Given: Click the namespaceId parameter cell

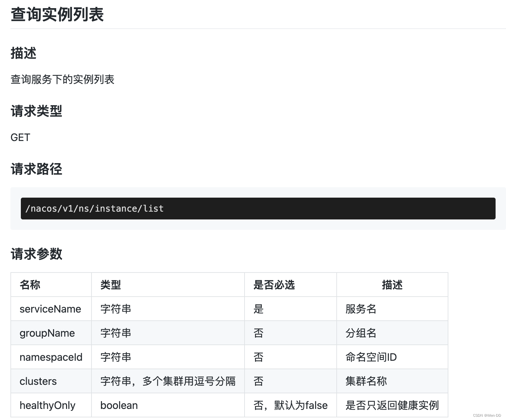Looking at the screenshot, I should [x=51, y=357].
